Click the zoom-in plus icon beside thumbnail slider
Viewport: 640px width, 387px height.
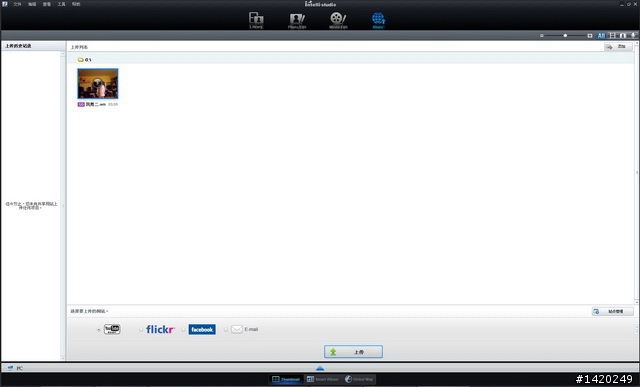590,36
